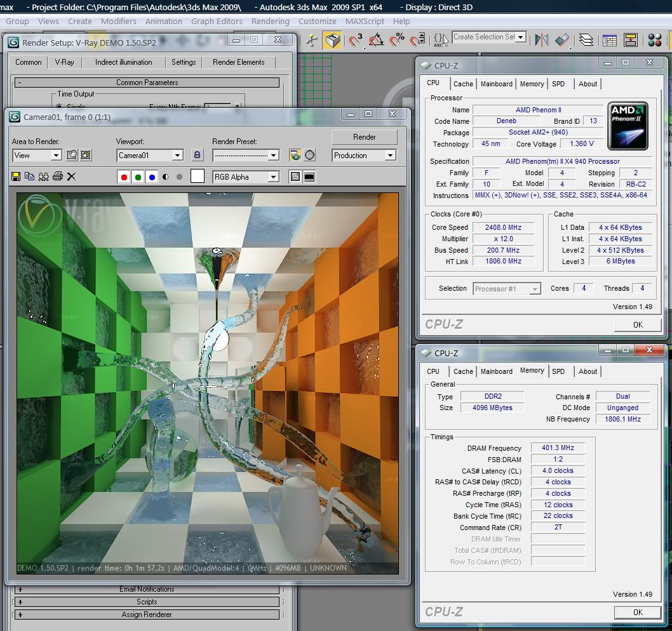Collapse the Common Parameters rollout

tap(147, 83)
